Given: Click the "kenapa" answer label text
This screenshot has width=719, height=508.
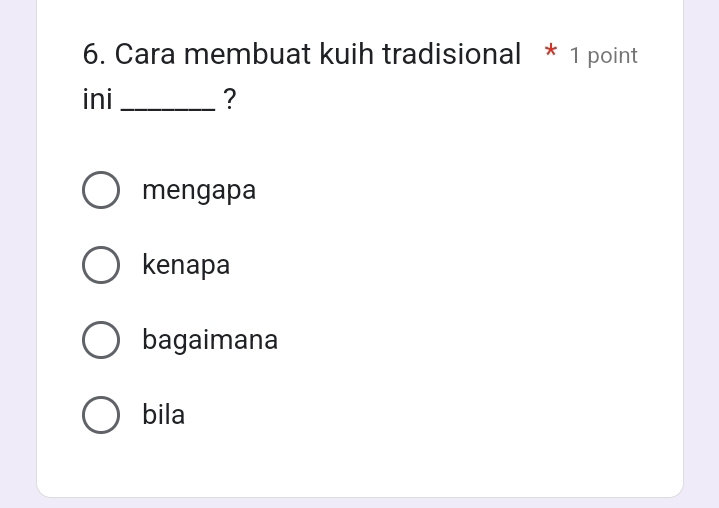Looking at the screenshot, I should pos(186,265).
